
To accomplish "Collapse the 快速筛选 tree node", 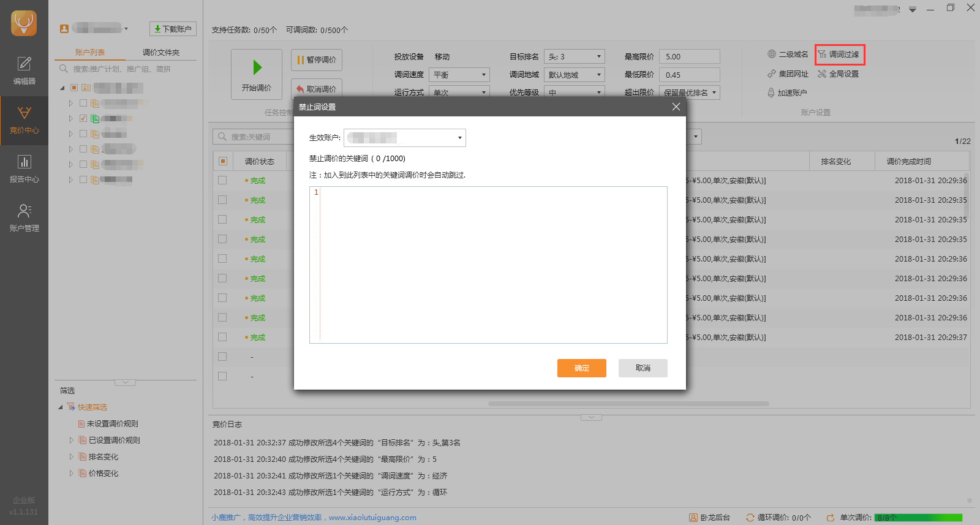I will pyautogui.click(x=61, y=407).
